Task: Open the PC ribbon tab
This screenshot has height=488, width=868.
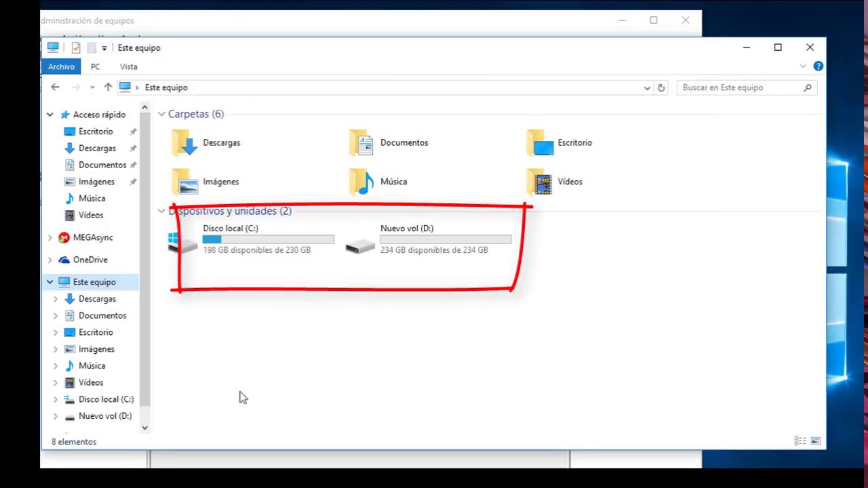Action: coord(95,66)
